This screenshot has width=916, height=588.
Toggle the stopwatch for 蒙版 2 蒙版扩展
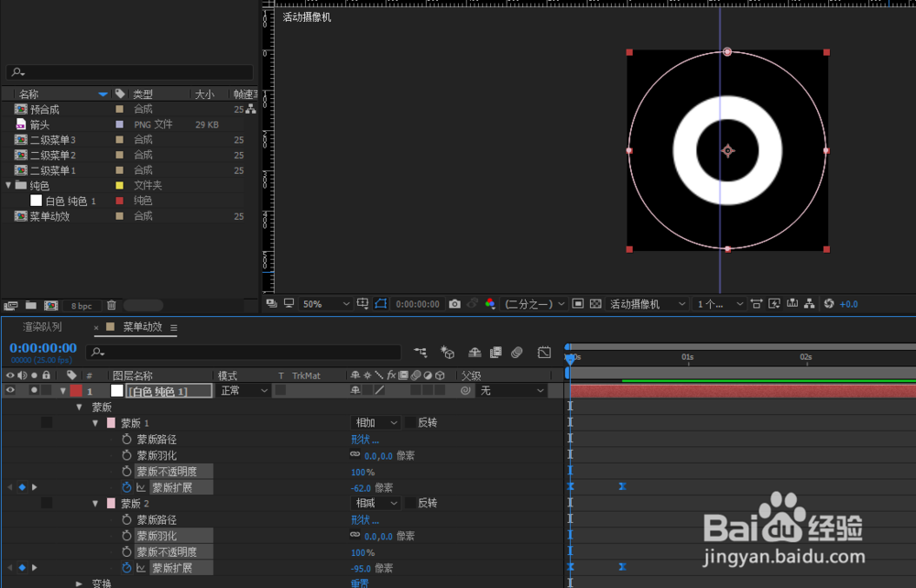coord(126,568)
